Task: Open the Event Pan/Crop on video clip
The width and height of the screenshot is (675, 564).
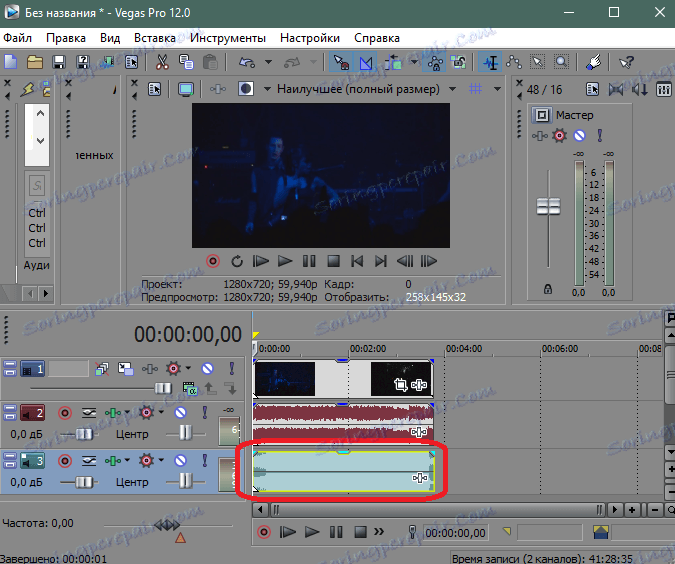Action: (x=401, y=385)
